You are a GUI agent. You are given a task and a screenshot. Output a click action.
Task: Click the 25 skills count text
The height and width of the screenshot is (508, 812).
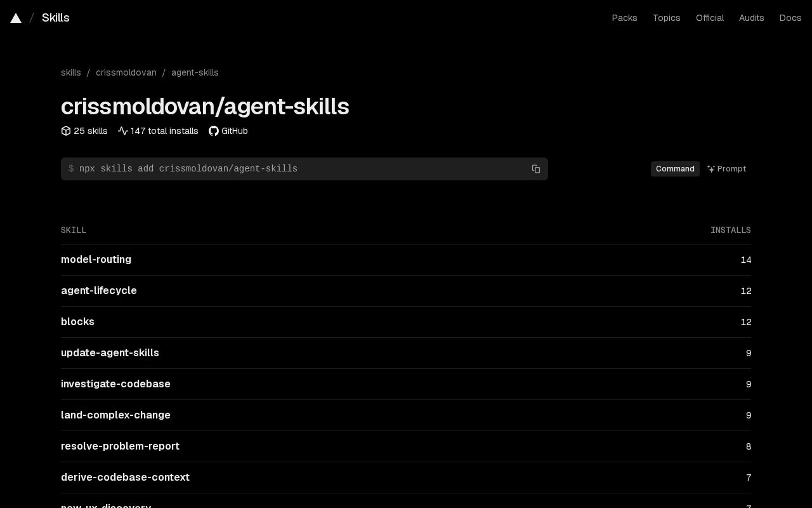coord(91,131)
